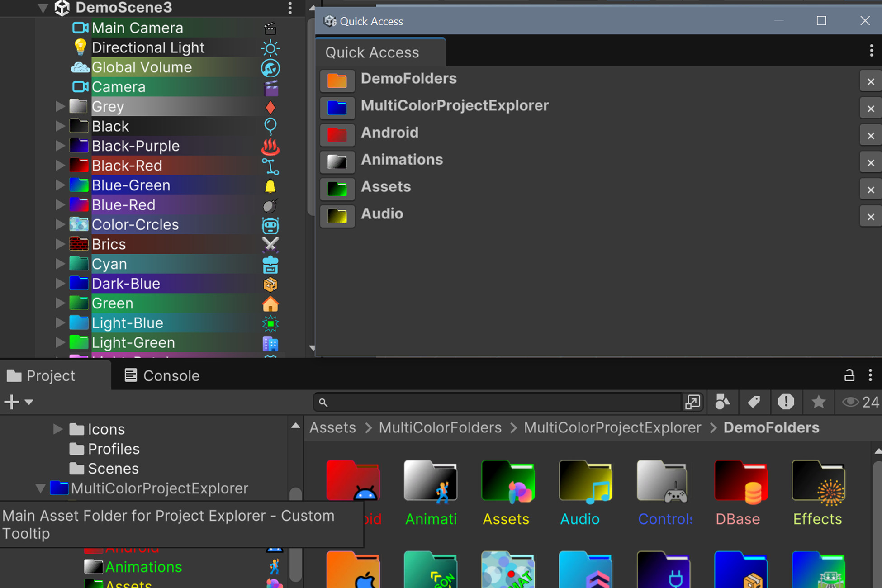
Task: Remove Android from Quick Access list
Action: (870, 135)
